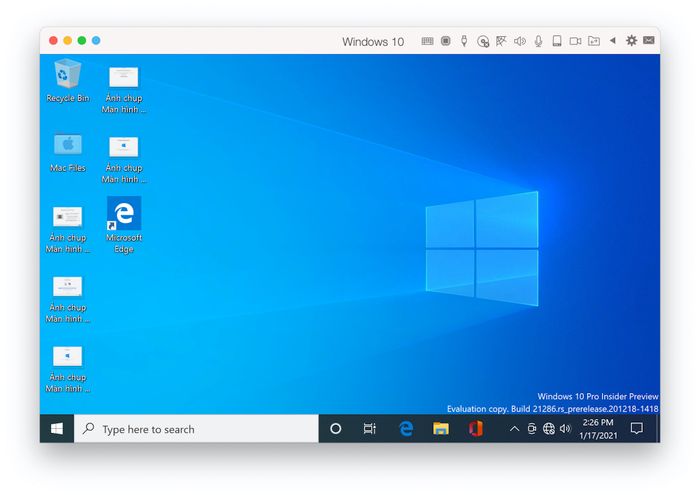Open Parallels settings gear icon

(x=631, y=41)
